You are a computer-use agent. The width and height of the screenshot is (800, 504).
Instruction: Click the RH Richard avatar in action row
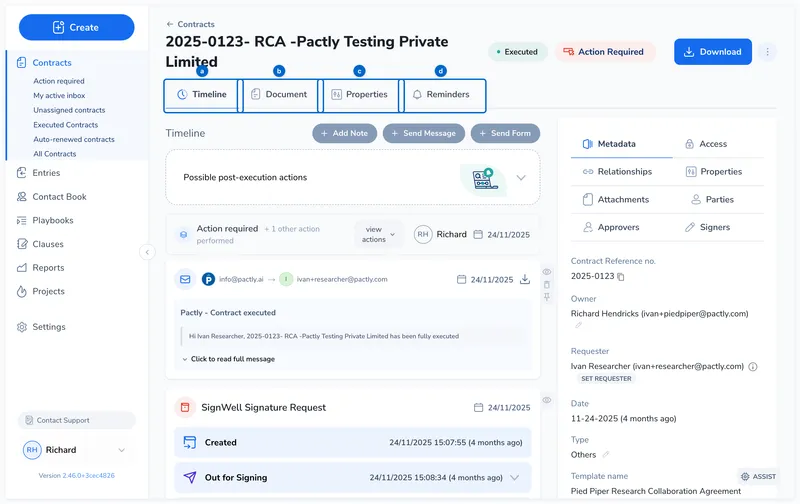(x=423, y=235)
